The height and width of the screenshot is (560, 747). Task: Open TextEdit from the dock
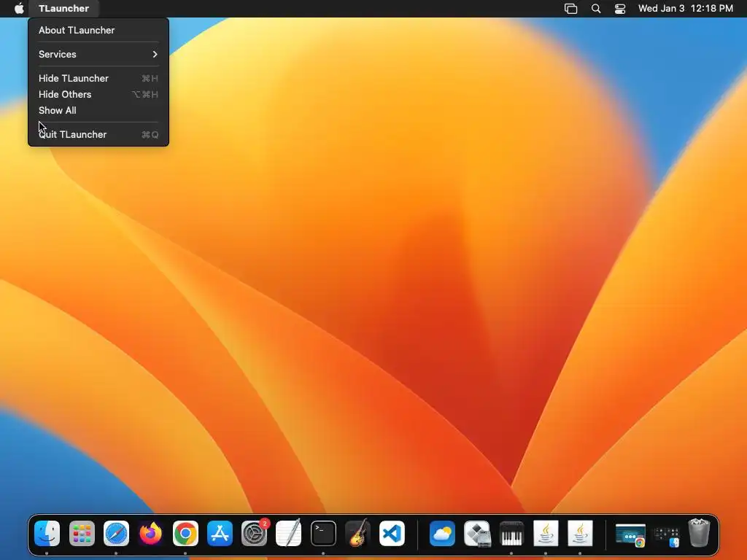pos(289,533)
